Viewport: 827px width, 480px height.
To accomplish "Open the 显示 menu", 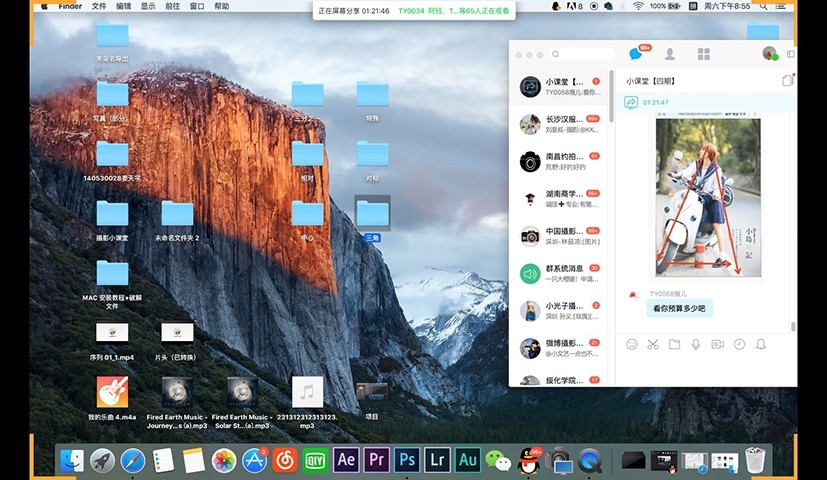I will point(148,6).
